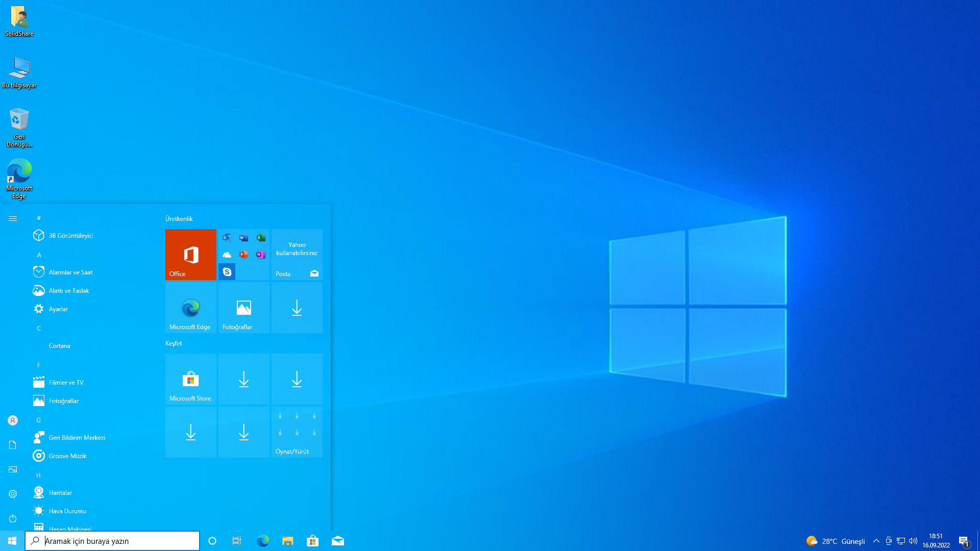The image size is (980, 551).
Task: Open the Posta mail tile
Action: pos(297,255)
